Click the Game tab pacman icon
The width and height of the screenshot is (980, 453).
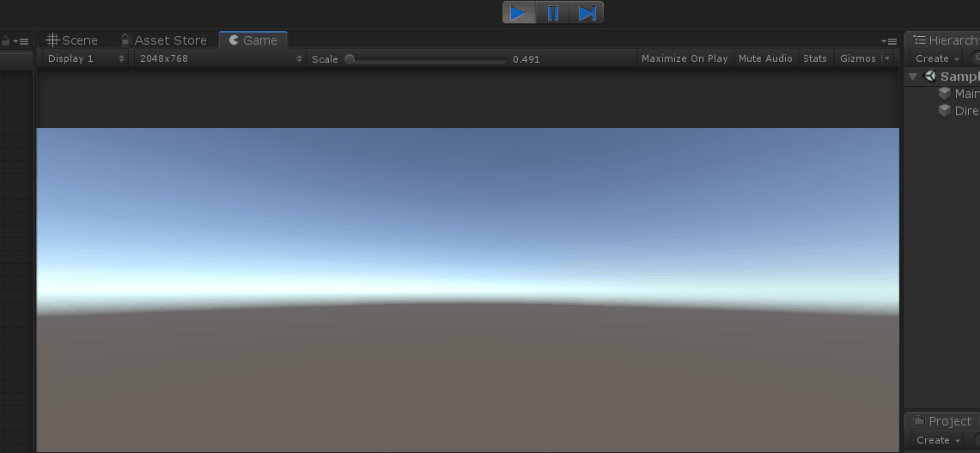click(x=234, y=40)
